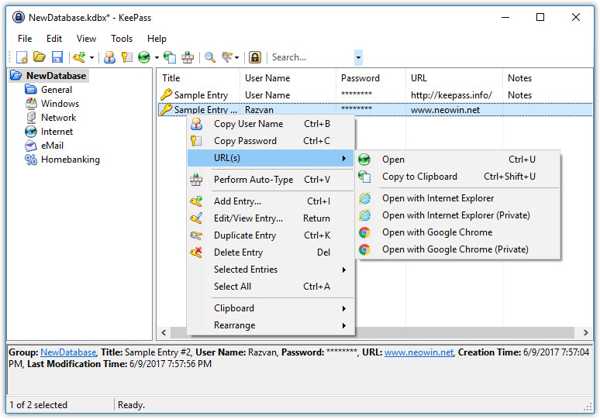
Task: Choose Open with Google Chrome (non-private)
Action: (x=458, y=232)
